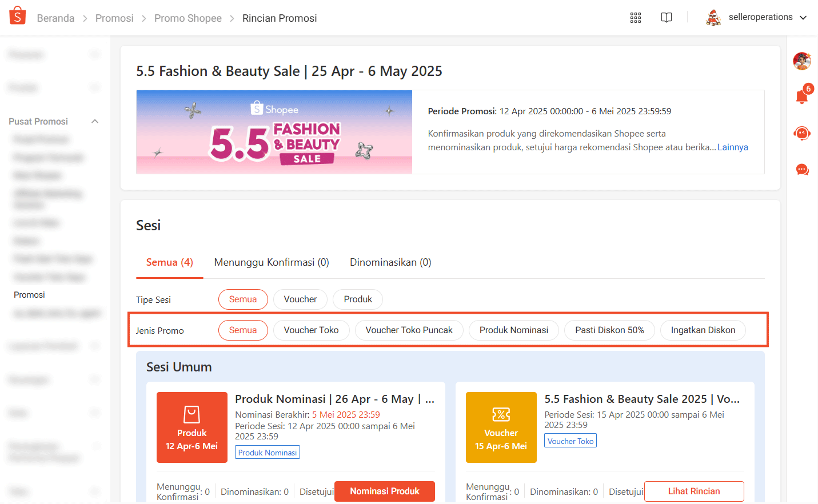Select Semua under Jenis Promo
Image resolution: width=818 pixels, height=504 pixels.
(243, 330)
